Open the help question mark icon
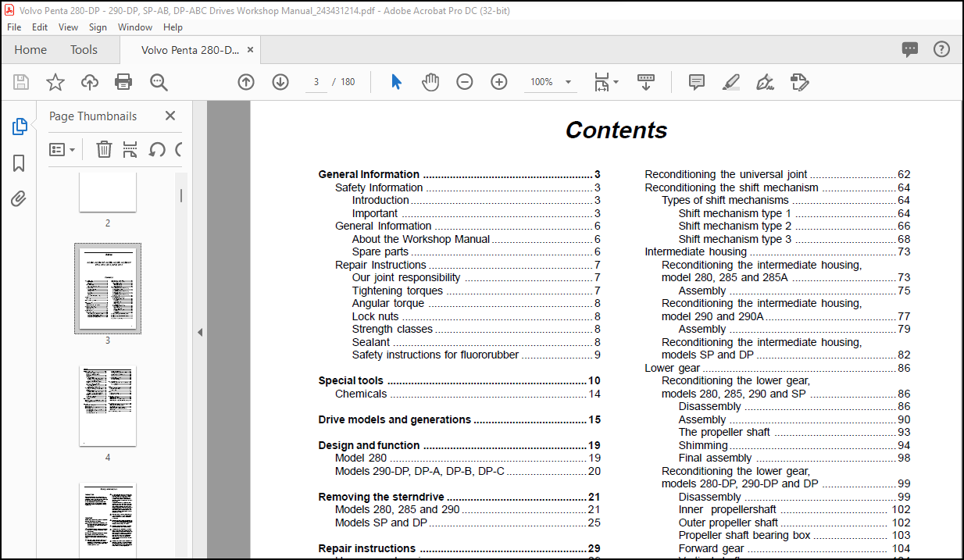Viewport: 964px width, 560px height. [x=941, y=49]
